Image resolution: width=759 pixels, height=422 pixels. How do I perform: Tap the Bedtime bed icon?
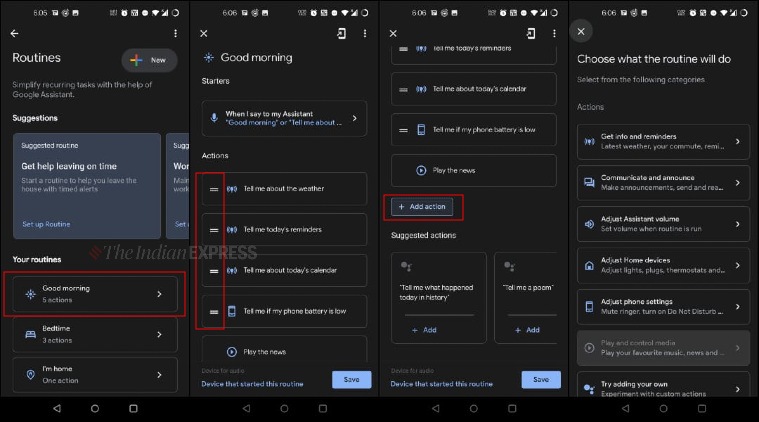click(30, 334)
